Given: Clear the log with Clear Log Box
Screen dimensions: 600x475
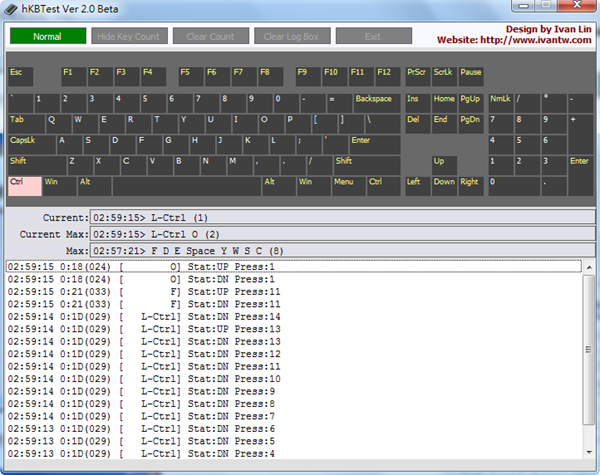Looking at the screenshot, I should (x=291, y=37).
